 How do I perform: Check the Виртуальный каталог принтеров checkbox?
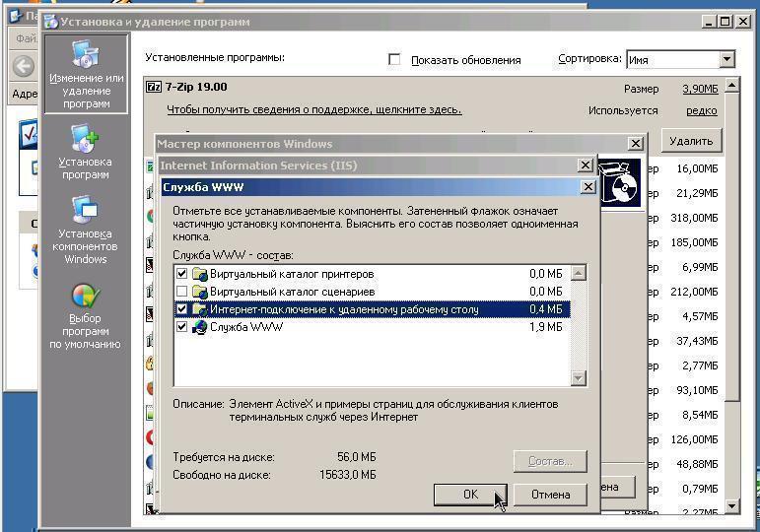point(181,274)
